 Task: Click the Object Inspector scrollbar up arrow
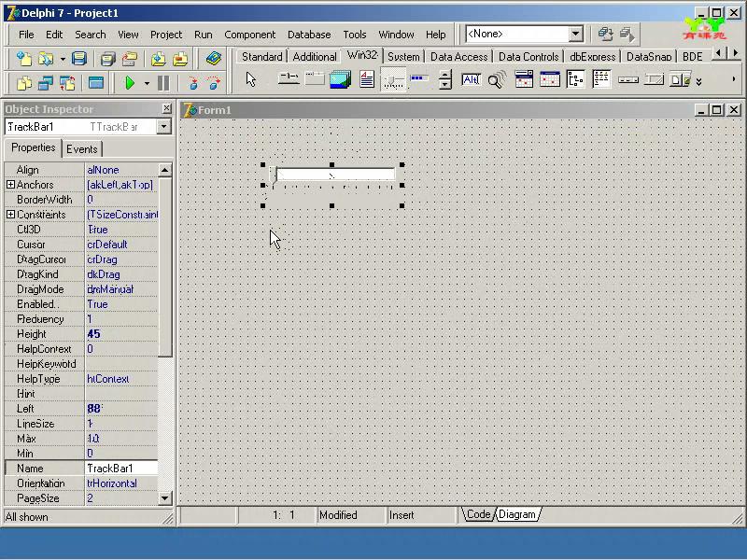coord(164,170)
